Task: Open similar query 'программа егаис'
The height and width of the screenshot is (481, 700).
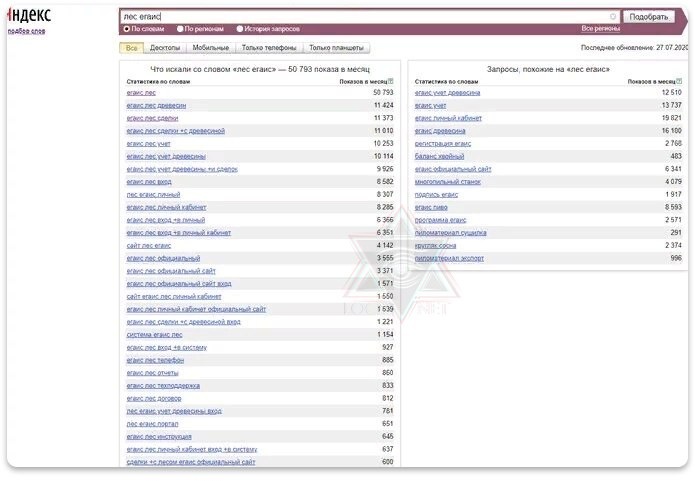Action: (440, 220)
